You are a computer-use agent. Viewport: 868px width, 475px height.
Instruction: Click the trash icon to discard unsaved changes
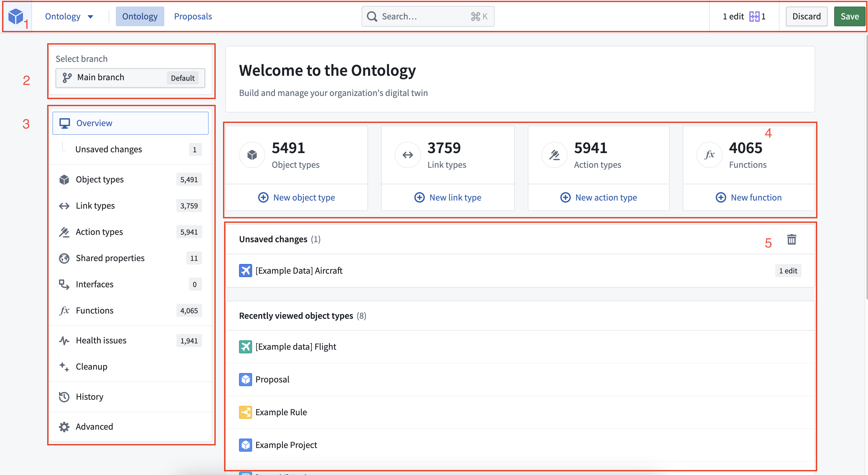point(791,239)
